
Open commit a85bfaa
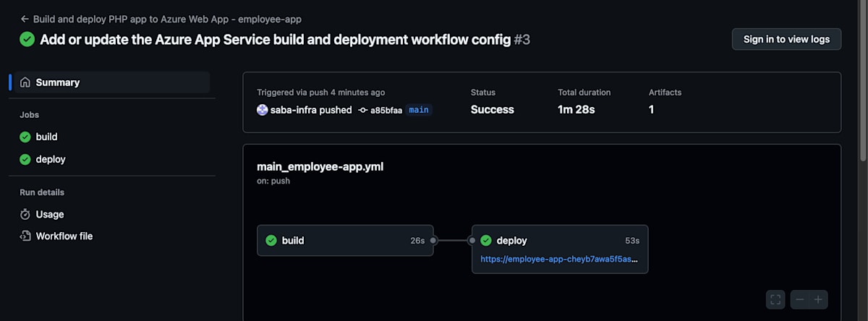(x=386, y=110)
